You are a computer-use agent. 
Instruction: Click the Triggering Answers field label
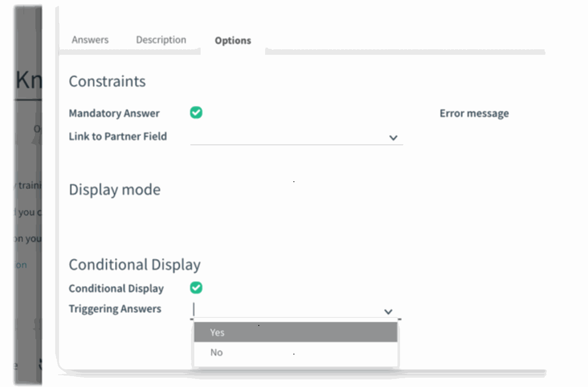click(x=115, y=309)
